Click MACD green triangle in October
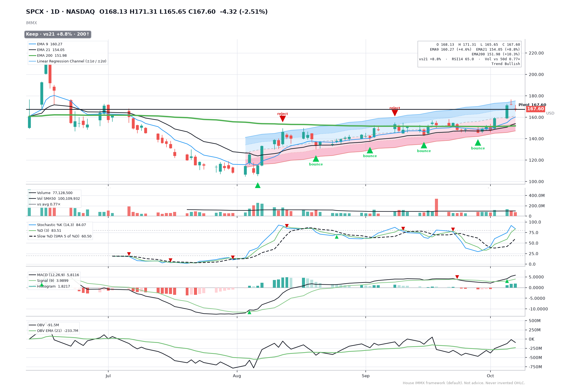 [507, 281]
